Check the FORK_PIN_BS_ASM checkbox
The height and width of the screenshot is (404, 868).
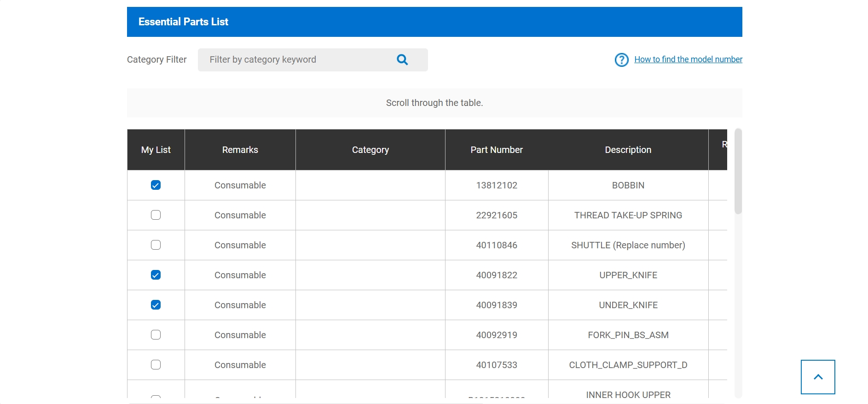pos(156,335)
